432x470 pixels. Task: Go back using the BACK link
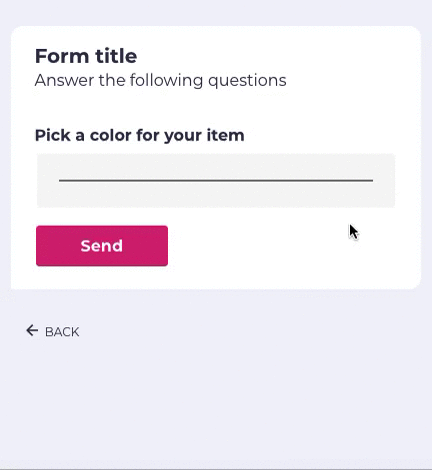(53, 331)
